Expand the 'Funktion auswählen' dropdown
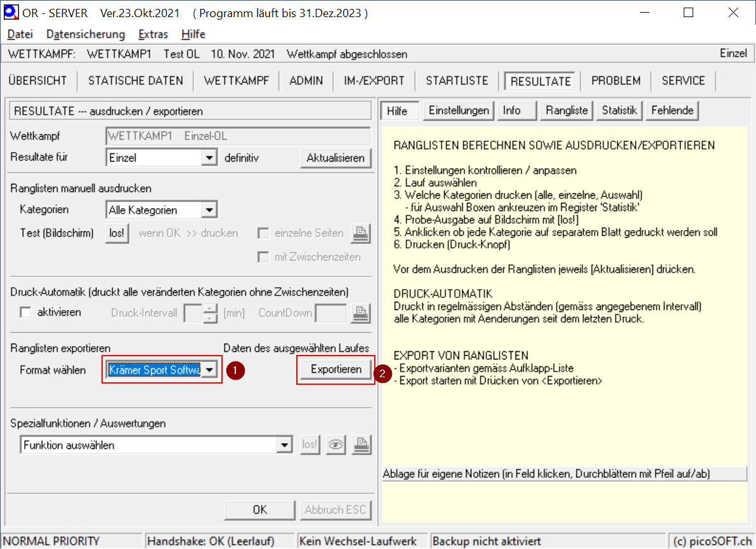 pos(285,445)
